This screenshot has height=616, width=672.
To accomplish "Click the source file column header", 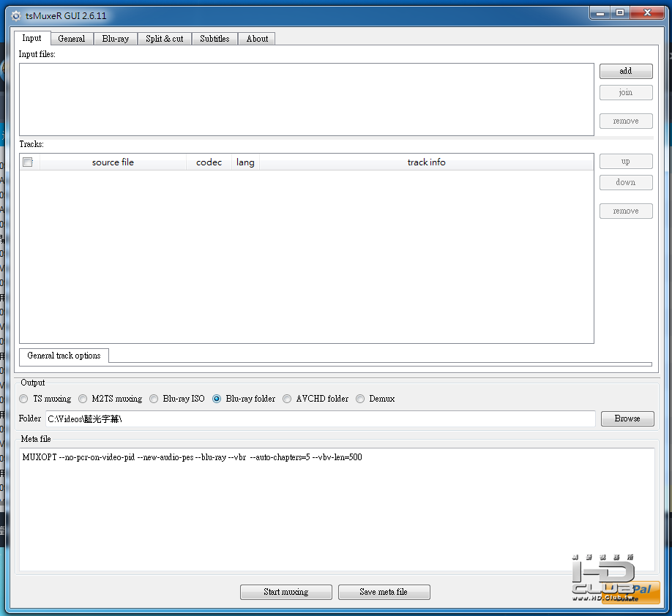I will pyautogui.click(x=113, y=162).
